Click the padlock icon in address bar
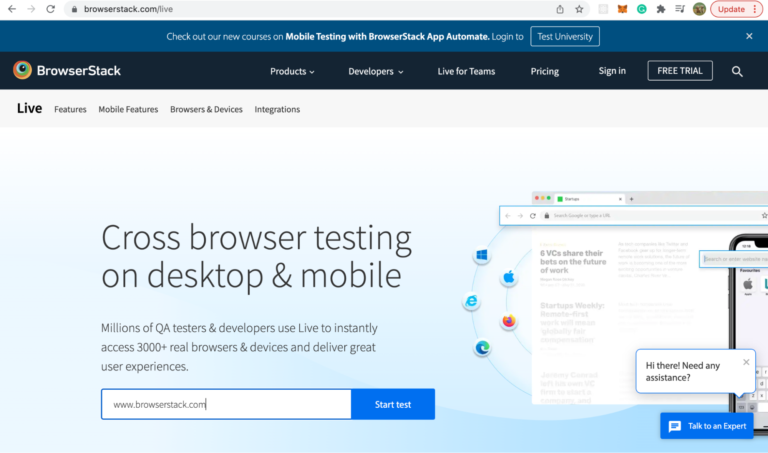The image size is (768, 453). point(74,9)
